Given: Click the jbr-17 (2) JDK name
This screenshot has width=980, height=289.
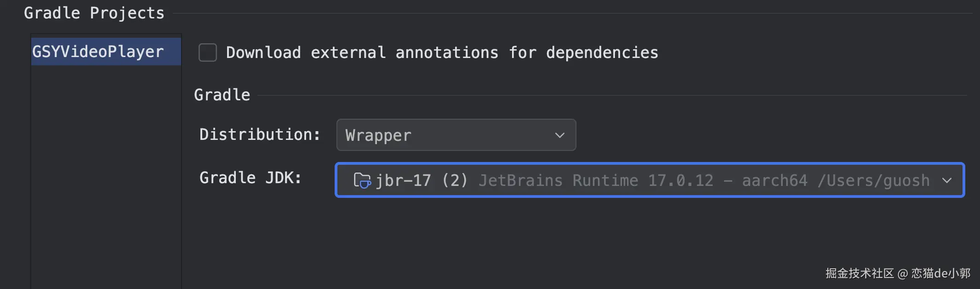Looking at the screenshot, I should click(422, 180).
